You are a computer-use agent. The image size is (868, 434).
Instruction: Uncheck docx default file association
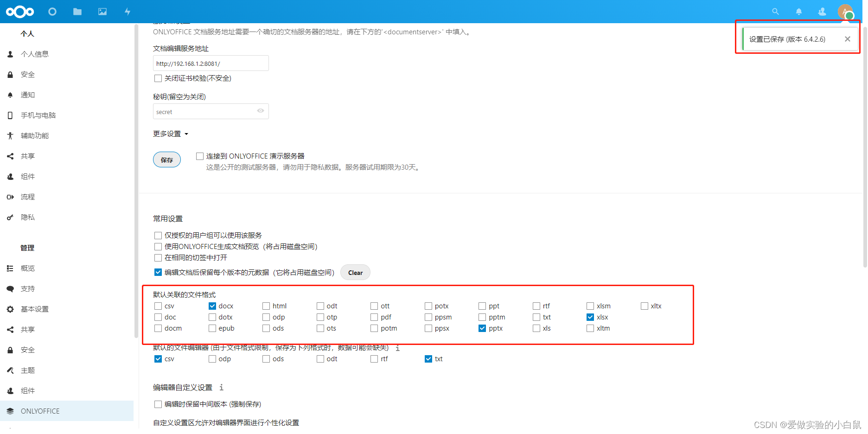tap(212, 306)
